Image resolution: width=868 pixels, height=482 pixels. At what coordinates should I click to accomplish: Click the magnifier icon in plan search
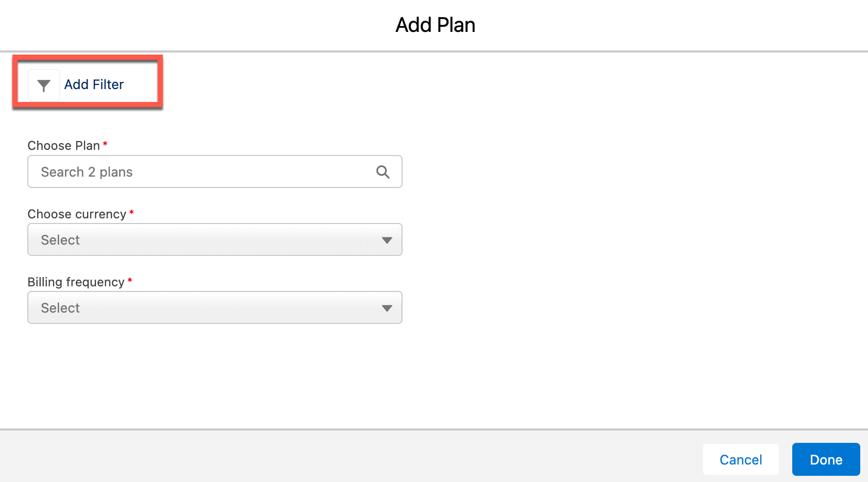click(382, 172)
